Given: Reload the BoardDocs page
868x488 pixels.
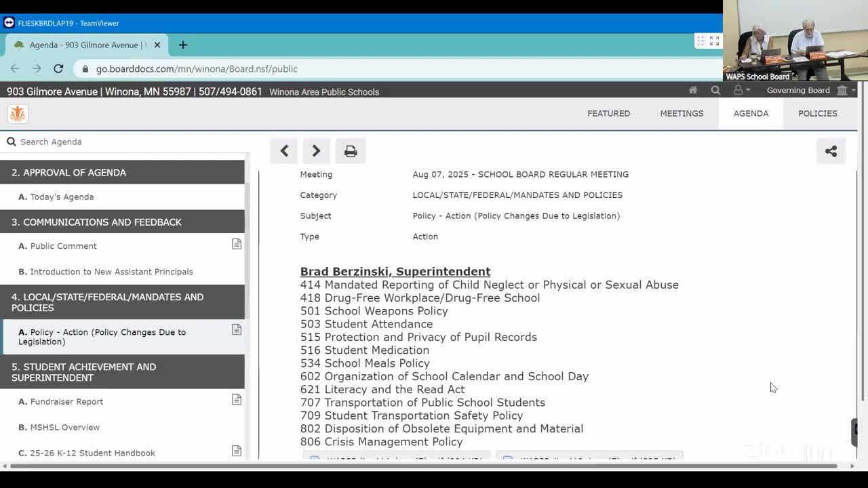Looking at the screenshot, I should (58, 68).
